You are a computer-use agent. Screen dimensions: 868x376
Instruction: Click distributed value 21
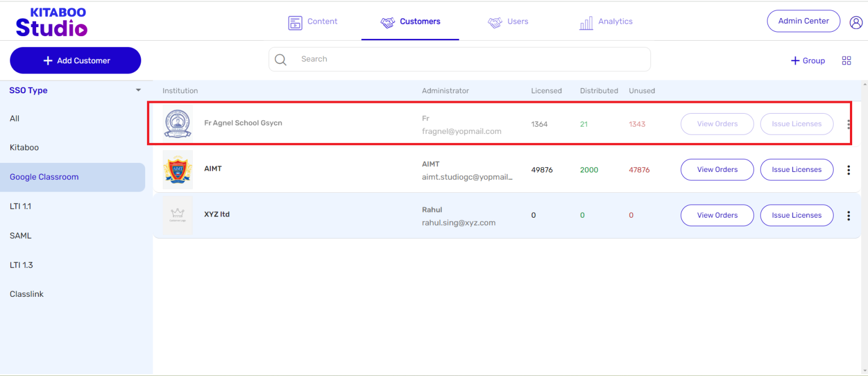point(584,124)
